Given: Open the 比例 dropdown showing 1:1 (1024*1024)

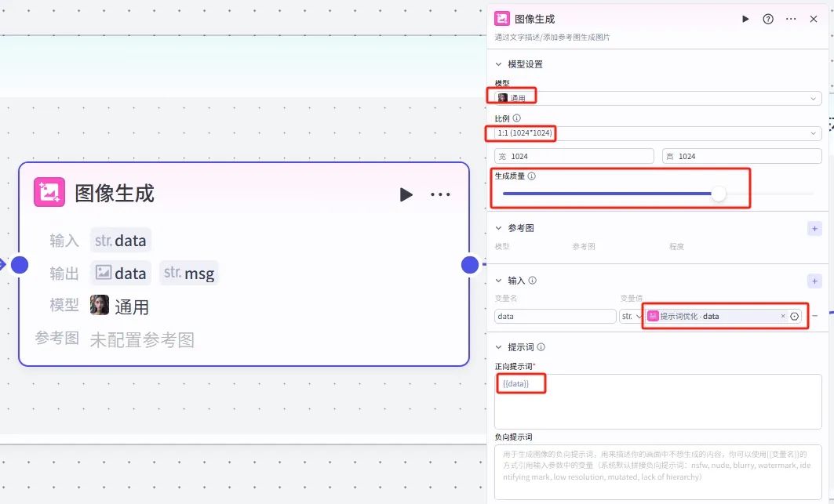Looking at the screenshot, I should (x=658, y=133).
